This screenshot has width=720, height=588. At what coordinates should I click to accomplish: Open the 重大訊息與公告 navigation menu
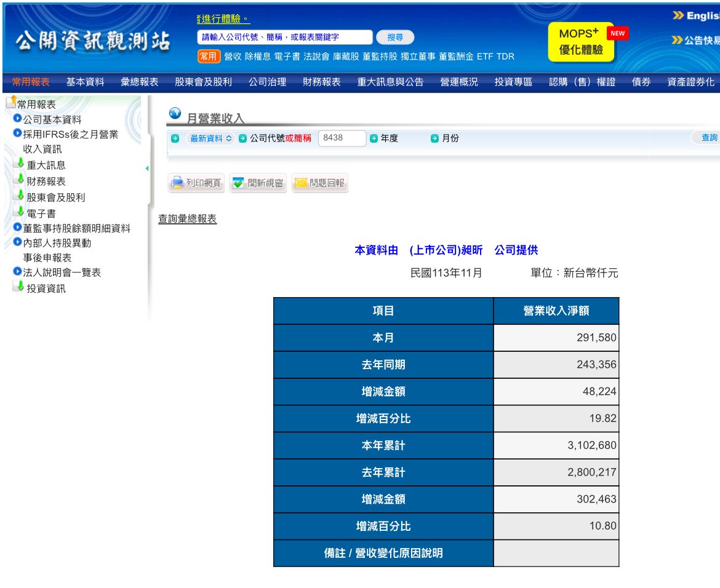click(390, 82)
